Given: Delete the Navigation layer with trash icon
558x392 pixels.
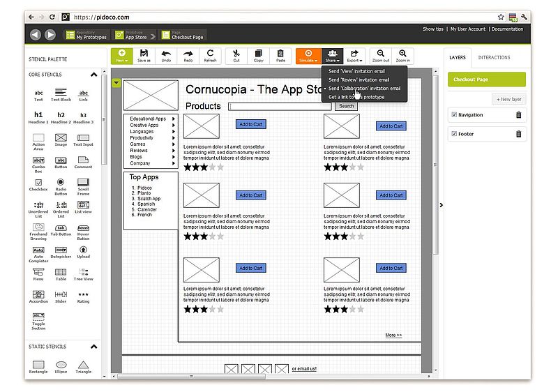Looking at the screenshot, I should [x=518, y=115].
